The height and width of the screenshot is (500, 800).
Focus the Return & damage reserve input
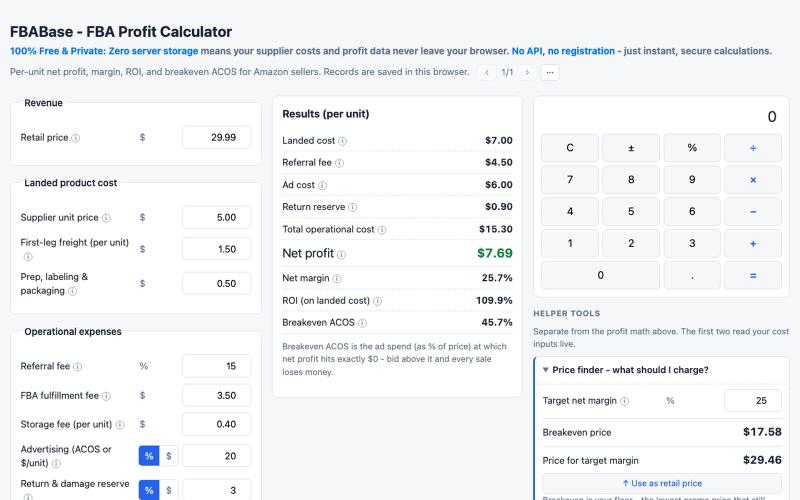point(216,490)
